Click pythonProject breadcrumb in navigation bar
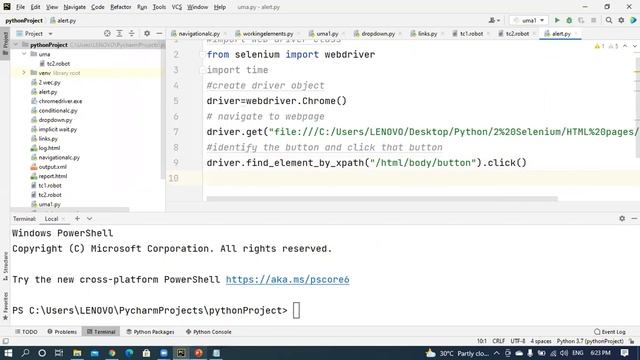This screenshot has width=640, height=360. pos(24,20)
